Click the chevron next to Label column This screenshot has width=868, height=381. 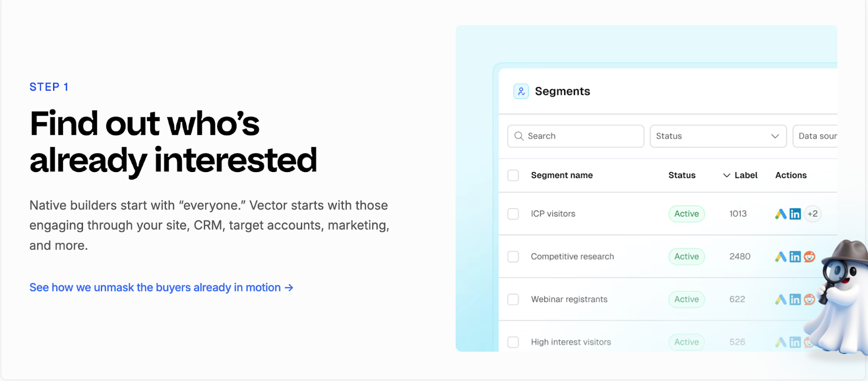point(726,175)
